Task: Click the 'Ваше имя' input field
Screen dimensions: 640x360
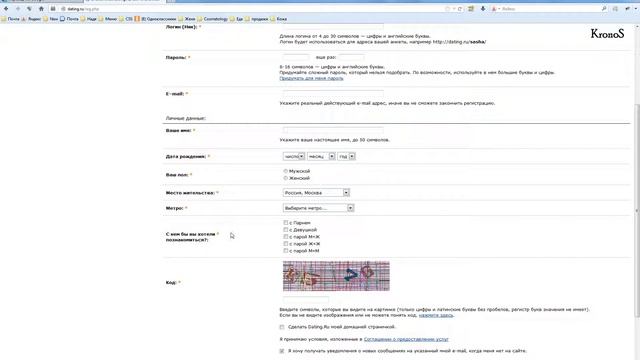Action: point(333,130)
